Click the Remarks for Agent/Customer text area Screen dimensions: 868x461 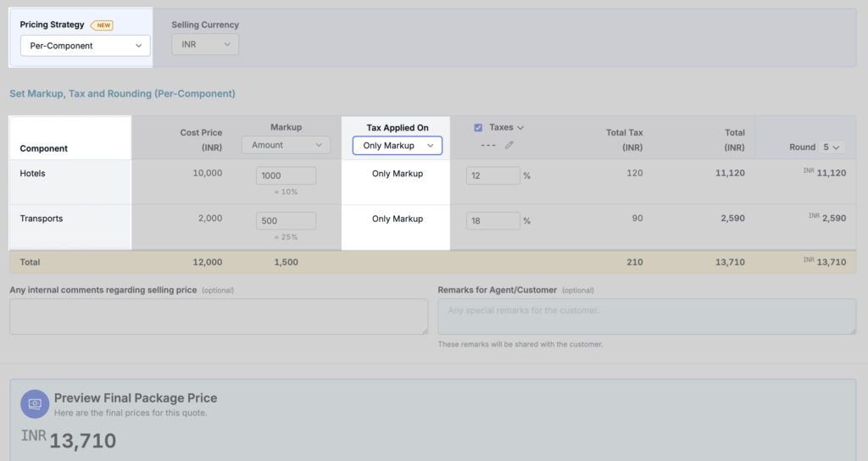(x=647, y=317)
